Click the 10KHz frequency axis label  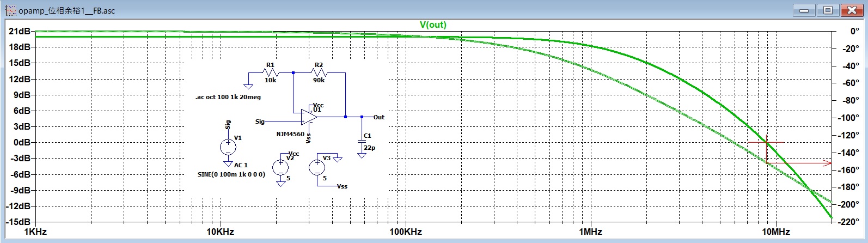tap(220, 232)
